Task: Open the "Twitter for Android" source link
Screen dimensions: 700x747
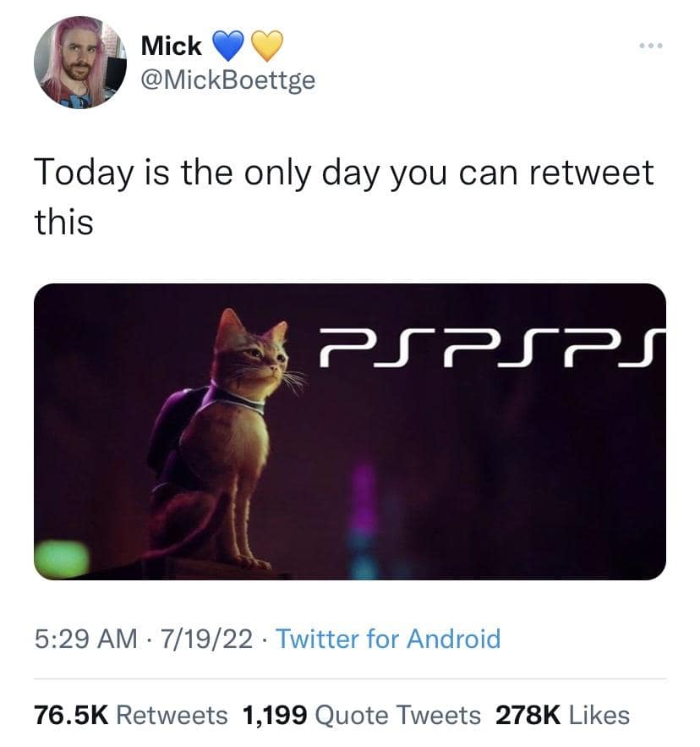Action: click(388, 639)
